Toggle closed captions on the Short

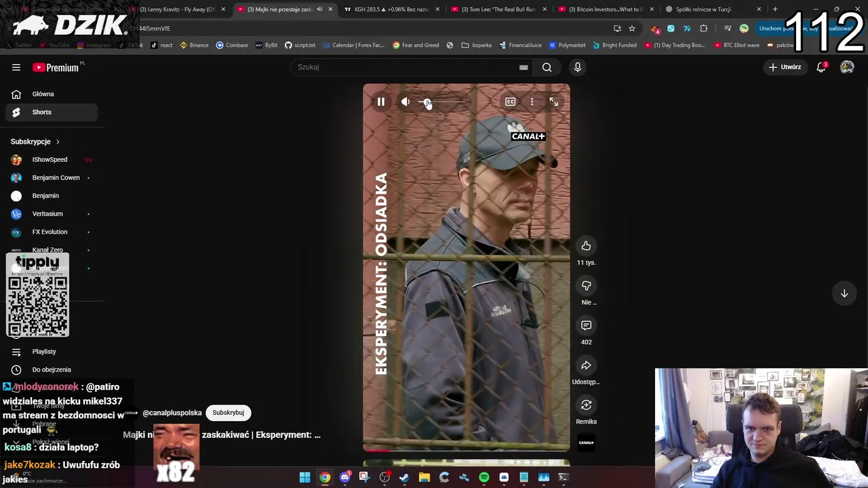510,102
